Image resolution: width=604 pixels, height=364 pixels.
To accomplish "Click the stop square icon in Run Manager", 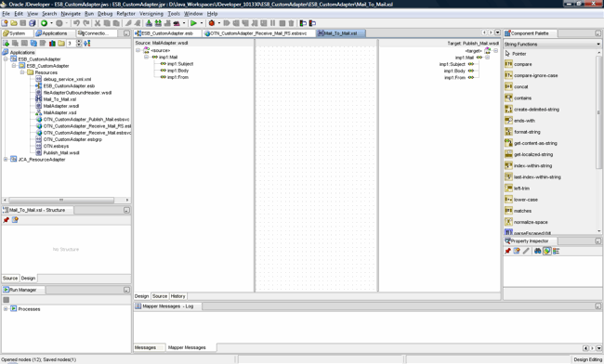I will (x=7, y=300).
